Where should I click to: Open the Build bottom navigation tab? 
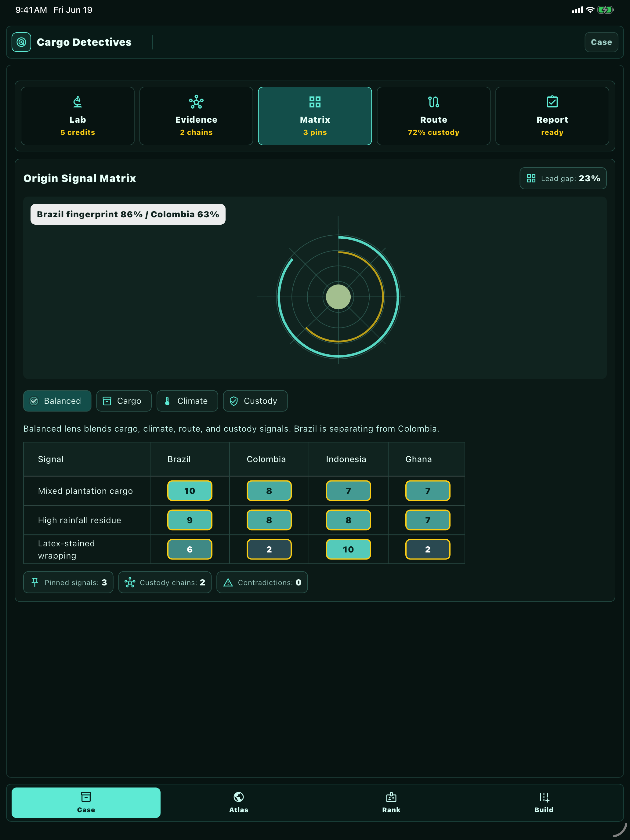tap(544, 802)
